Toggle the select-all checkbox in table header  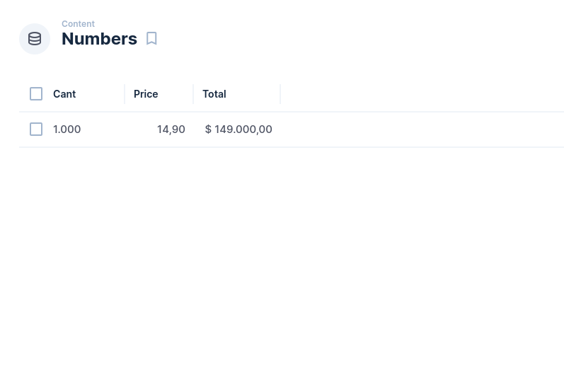point(36,93)
